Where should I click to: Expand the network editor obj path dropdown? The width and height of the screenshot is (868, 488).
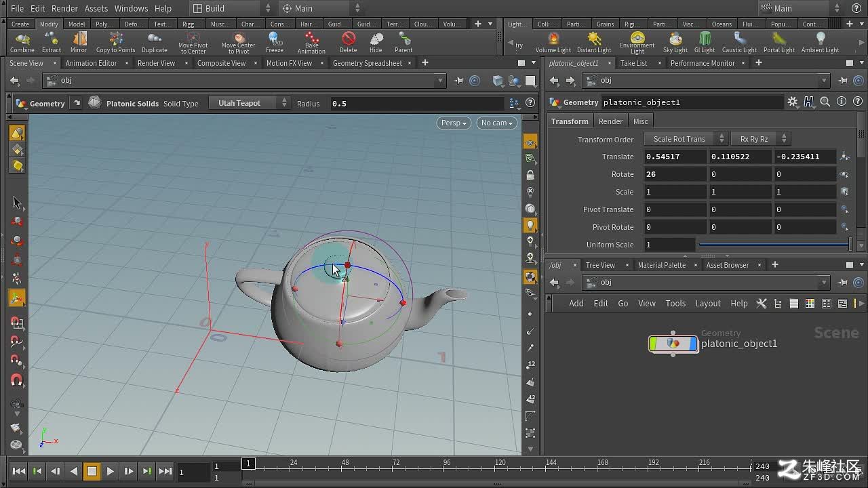coord(825,283)
